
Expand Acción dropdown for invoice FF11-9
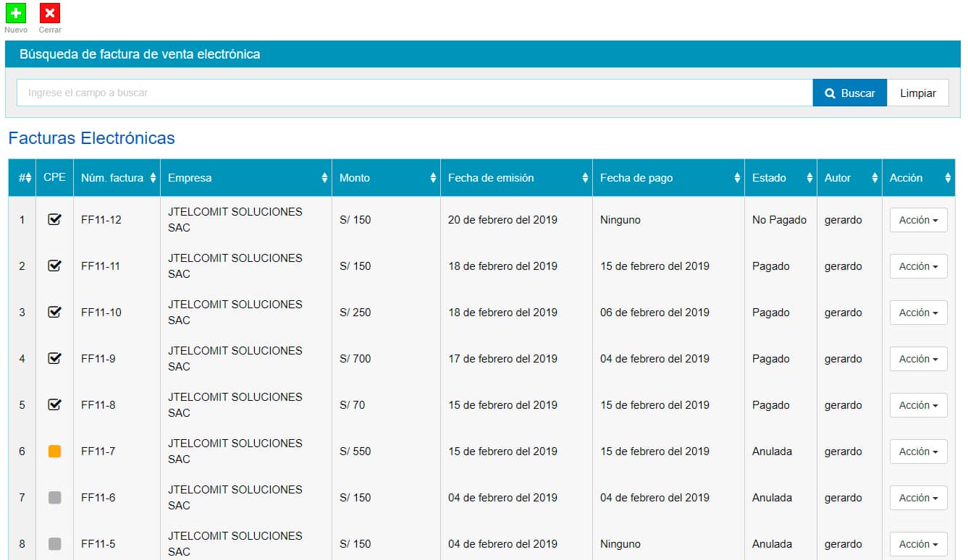(918, 359)
